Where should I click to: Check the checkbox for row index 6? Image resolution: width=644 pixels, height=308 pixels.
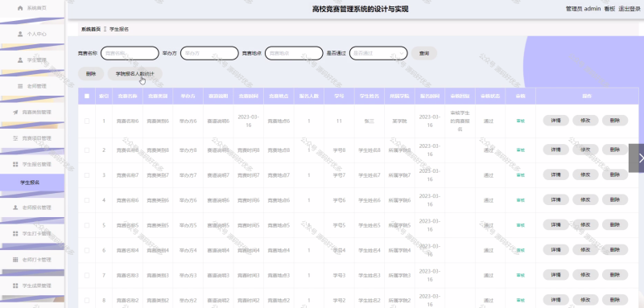(x=87, y=250)
